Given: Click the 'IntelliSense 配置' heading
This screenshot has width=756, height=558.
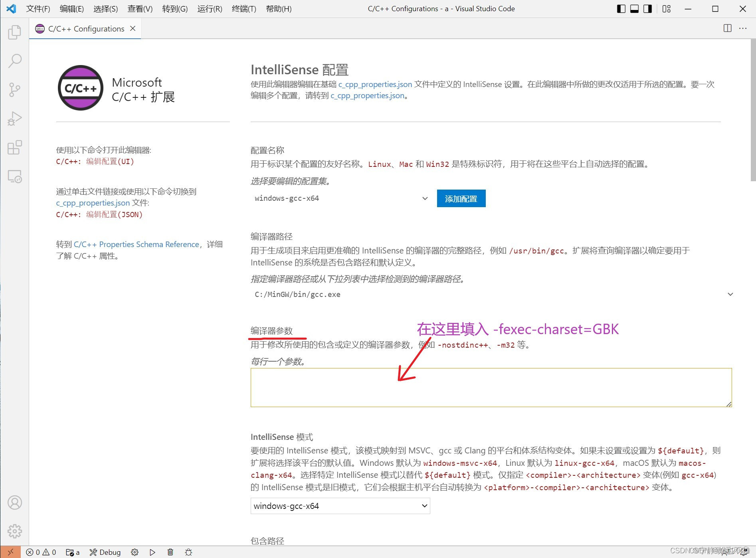Looking at the screenshot, I should tap(299, 70).
